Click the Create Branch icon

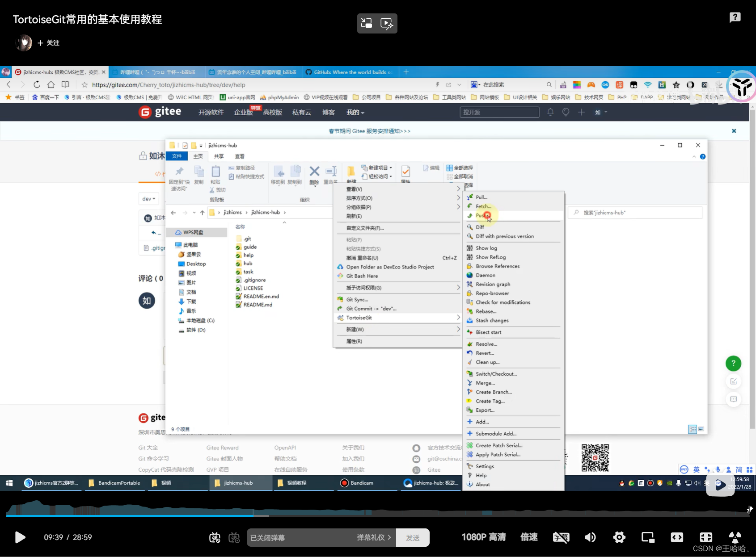click(x=470, y=392)
